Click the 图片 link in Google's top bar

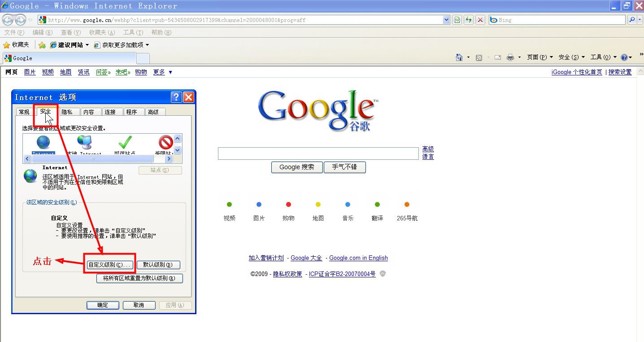(x=30, y=72)
